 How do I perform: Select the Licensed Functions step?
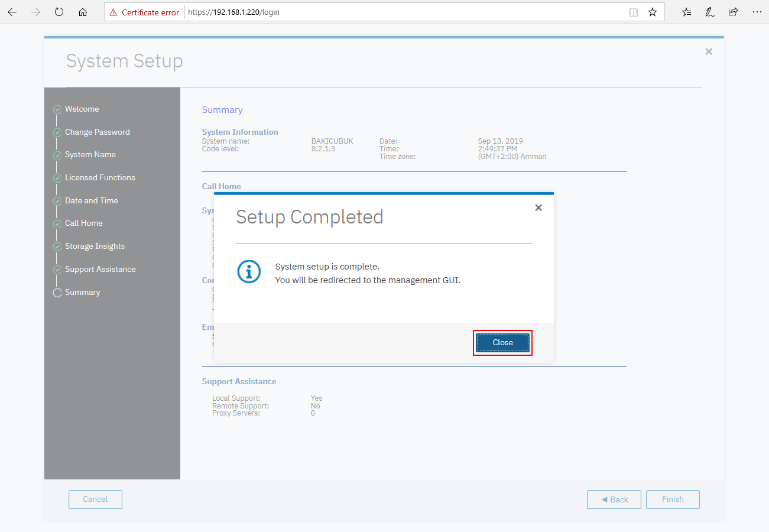coord(100,178)
